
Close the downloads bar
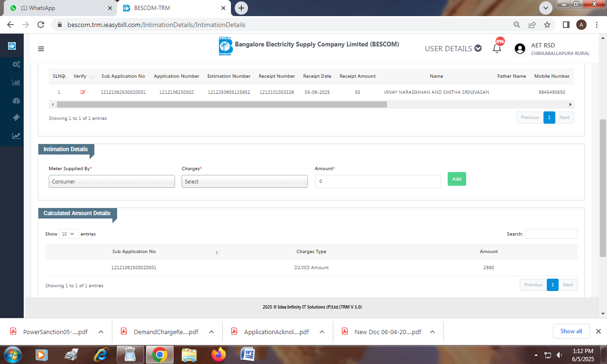[x=598, y=331]
